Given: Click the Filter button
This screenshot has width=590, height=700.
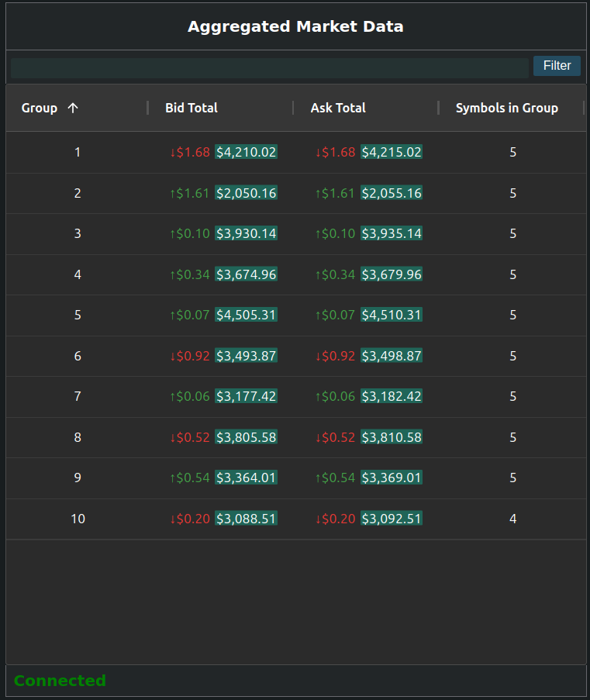Looking at the screenshot, I should [557, 66].
